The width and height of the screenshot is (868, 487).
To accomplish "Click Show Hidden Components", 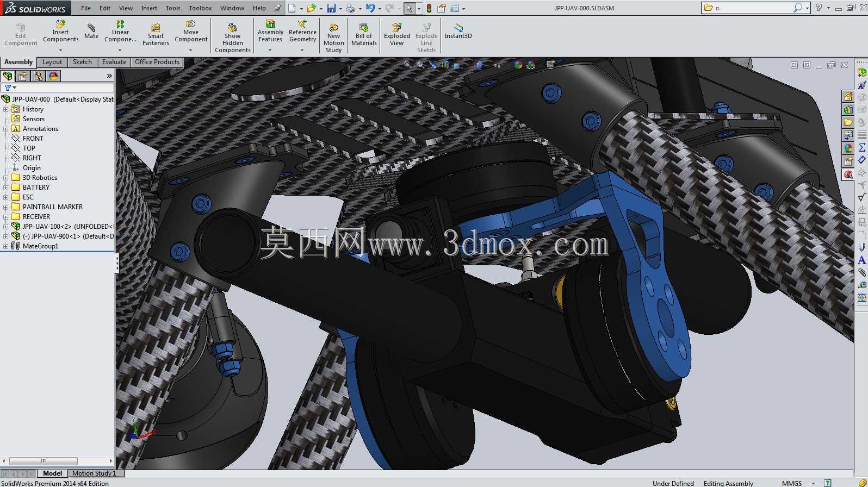I will pyautogui.click(x=232, y=38).
